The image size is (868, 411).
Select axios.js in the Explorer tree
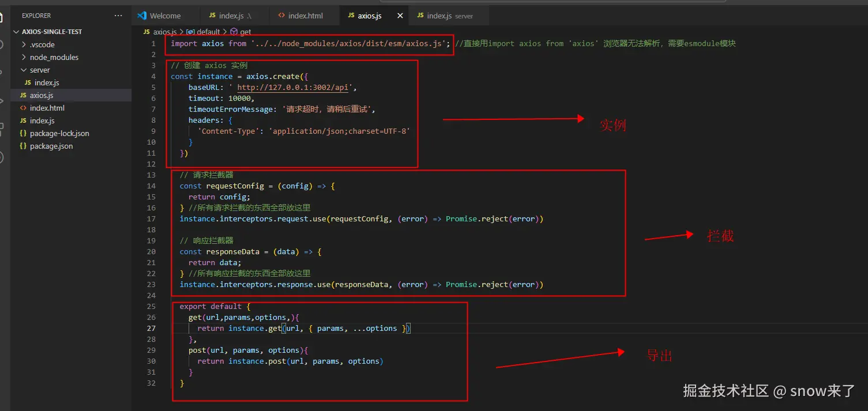(42, 95)
